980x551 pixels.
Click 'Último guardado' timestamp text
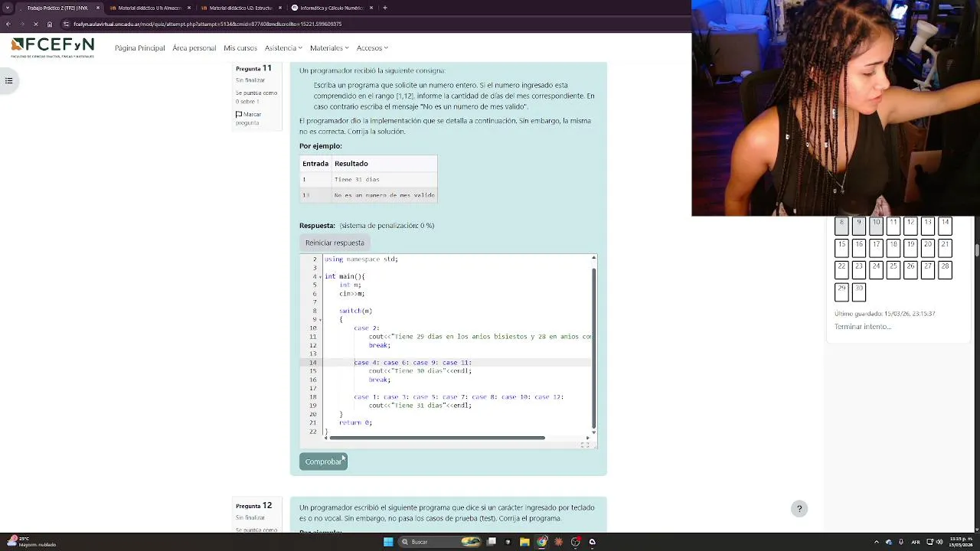click(884, 314)
